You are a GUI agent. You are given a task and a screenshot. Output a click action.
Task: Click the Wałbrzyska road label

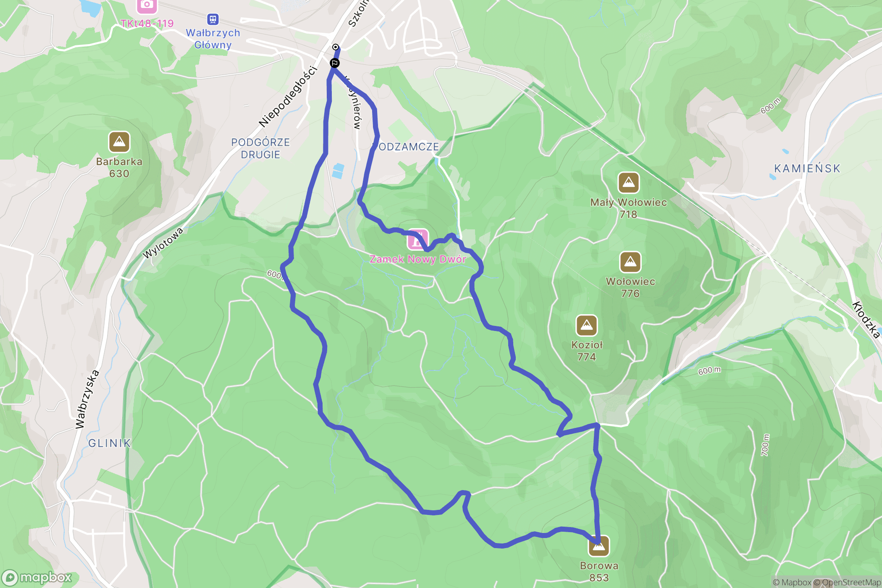pyautogui.click(x=87, y=399)
